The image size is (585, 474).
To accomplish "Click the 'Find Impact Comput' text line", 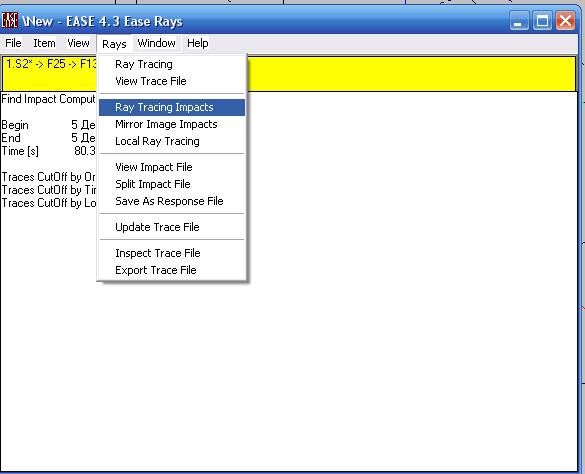I will [x=48, y=99].
